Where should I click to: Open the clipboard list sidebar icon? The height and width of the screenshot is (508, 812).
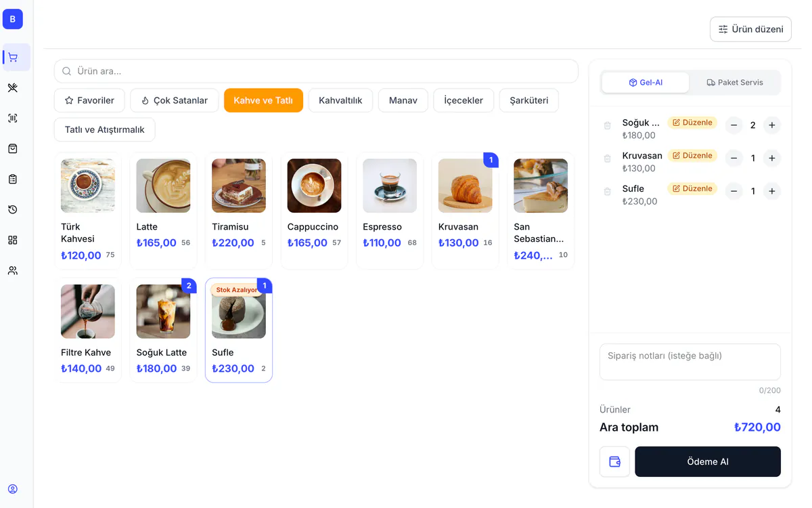tap(13, 179)
